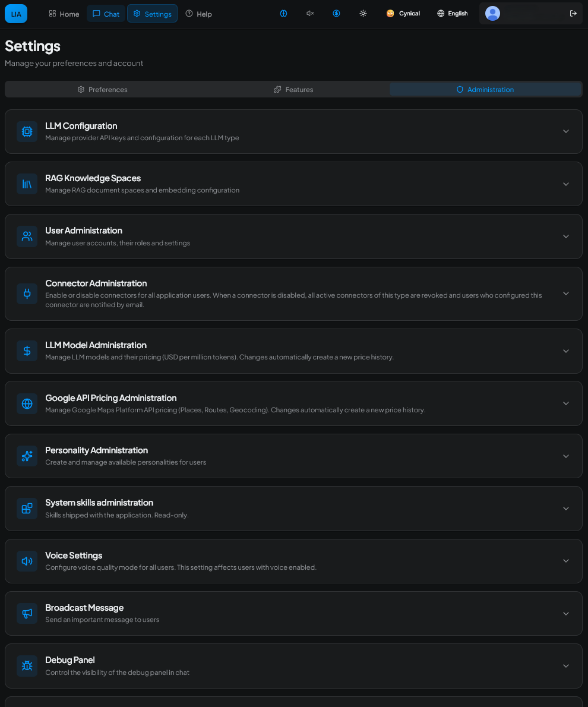Click the User Administration people icon

[x=27, y=236]
